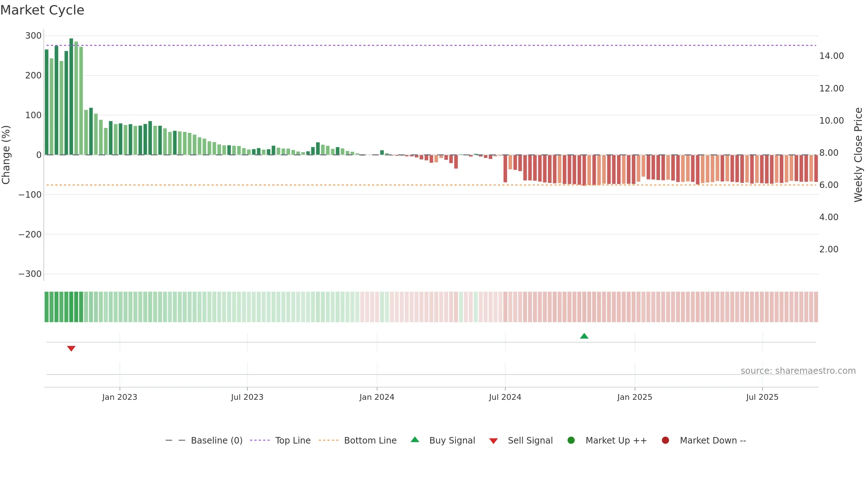Toggle the Sell Signal legend entry
Image resolution: width=868 pixels, height=488 pixels.
[x=521, y=440]
